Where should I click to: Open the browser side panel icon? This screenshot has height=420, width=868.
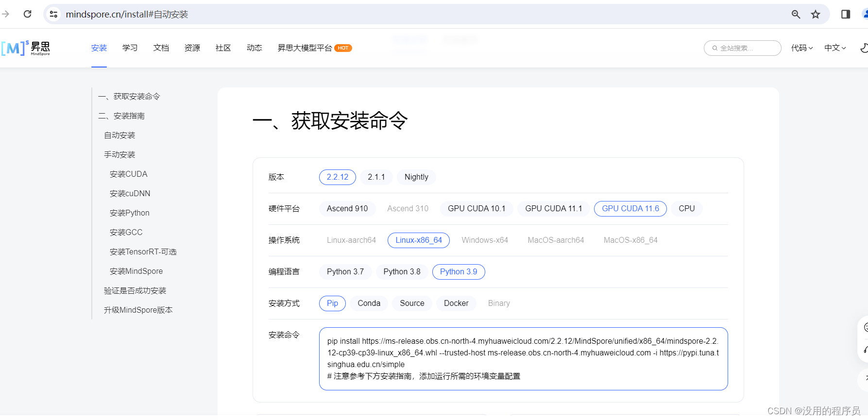click(x=846, y=15)
